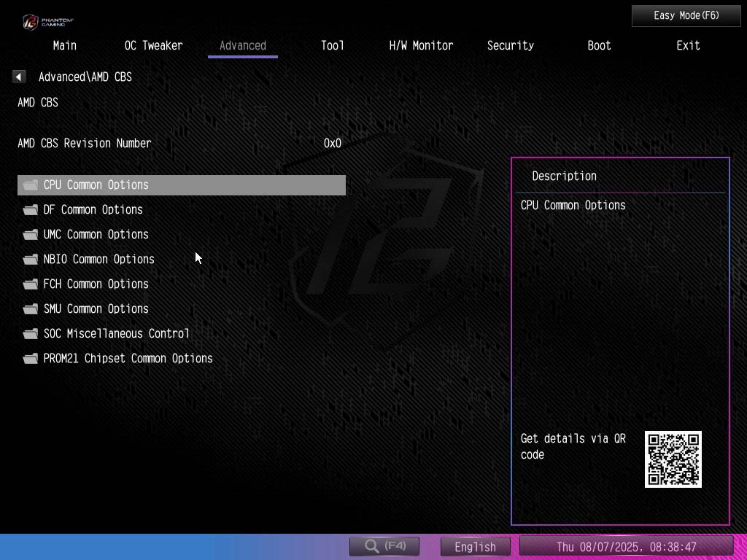This screenshot has width=747, height=560.
Task: Click the folder icon beside CPU Common Options
Action: [30, 184]
